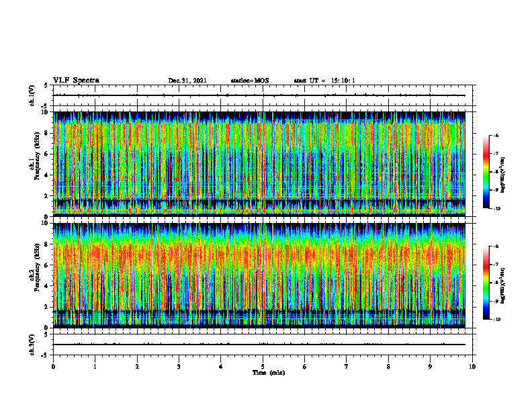Screen dimensions: 532x411
Task: Click the "start UT = 15:10: 1" text
Action: (x=324, y=81)
